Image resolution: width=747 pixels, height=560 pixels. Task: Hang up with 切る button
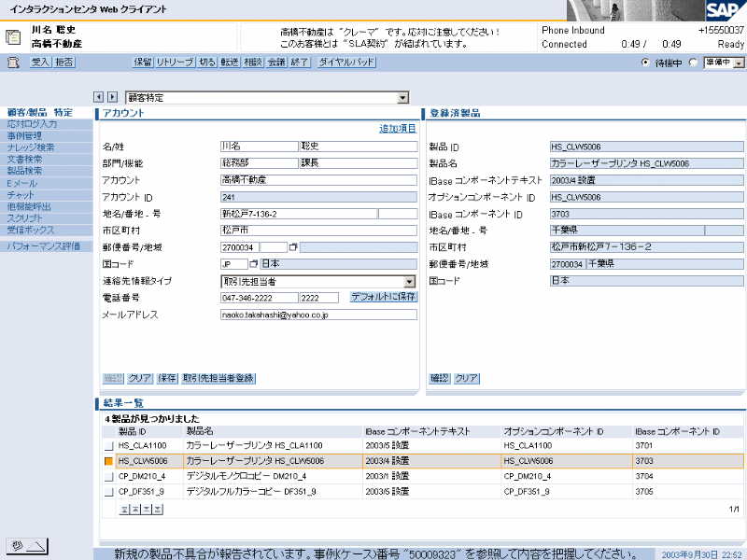point(206,62)
